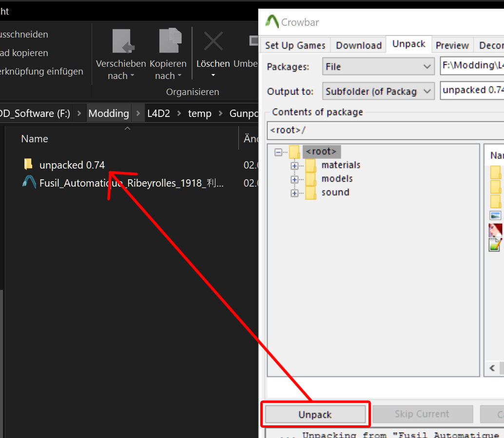Click the output subfolder name field
Image resolution: width=504 pixels, height=438 pixels.
(472, 90)
